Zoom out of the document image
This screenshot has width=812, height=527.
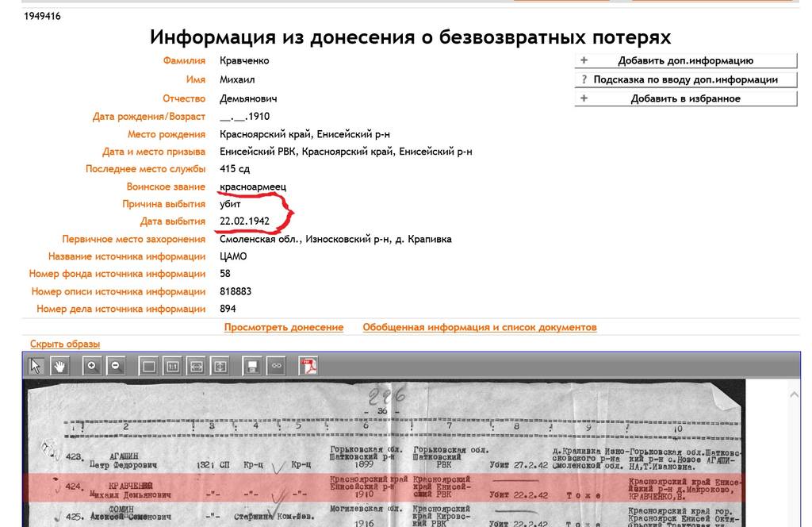(x=116, y=367)
